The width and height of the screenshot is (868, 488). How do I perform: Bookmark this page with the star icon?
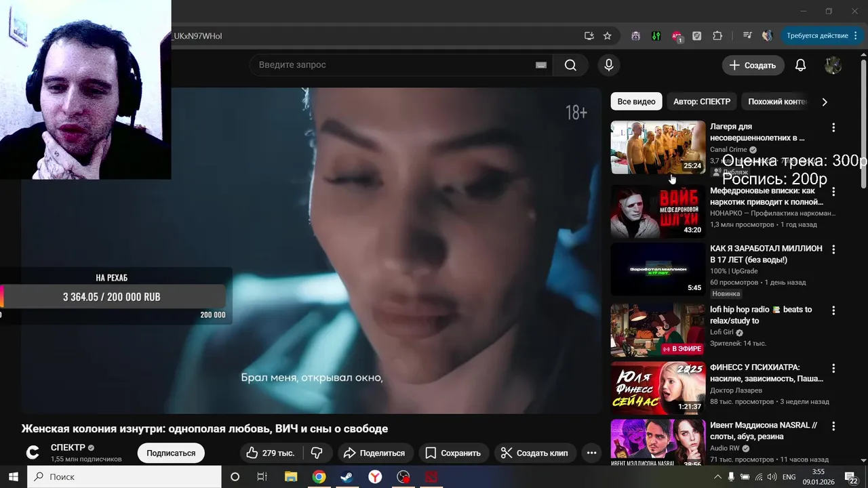pos(608,36)
